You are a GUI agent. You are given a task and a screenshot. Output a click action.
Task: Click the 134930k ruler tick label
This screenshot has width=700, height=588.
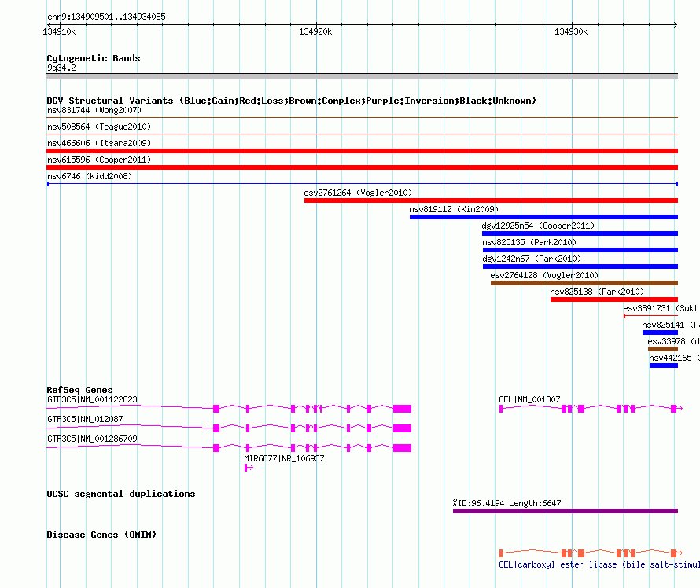click(x=571, y=31)
